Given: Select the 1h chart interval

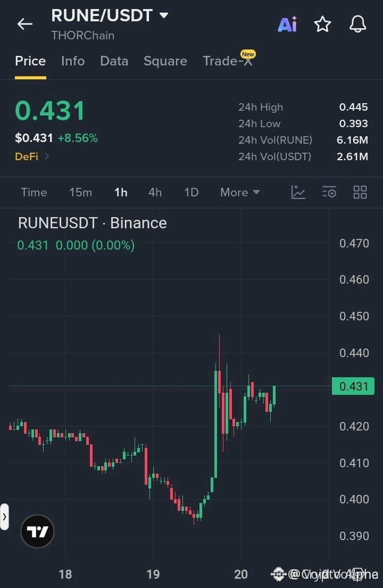Looking at the screenshot, I should click(x=121, y=193).
